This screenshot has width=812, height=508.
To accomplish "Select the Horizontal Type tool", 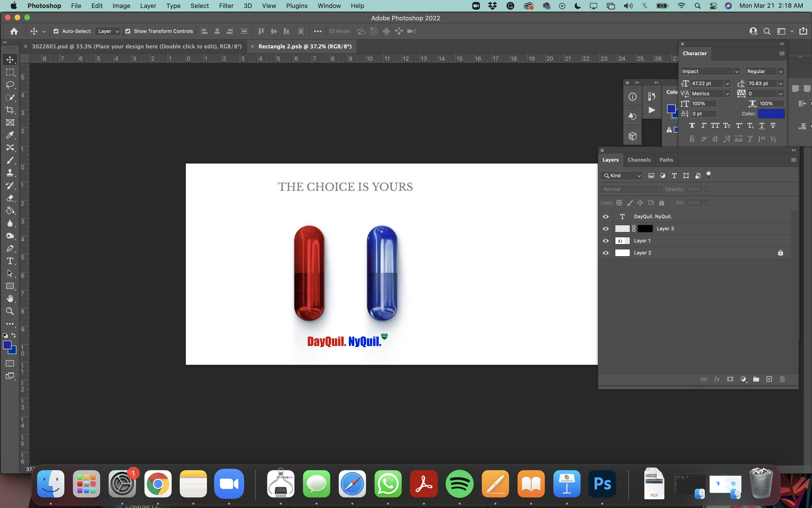I will 10,261.
